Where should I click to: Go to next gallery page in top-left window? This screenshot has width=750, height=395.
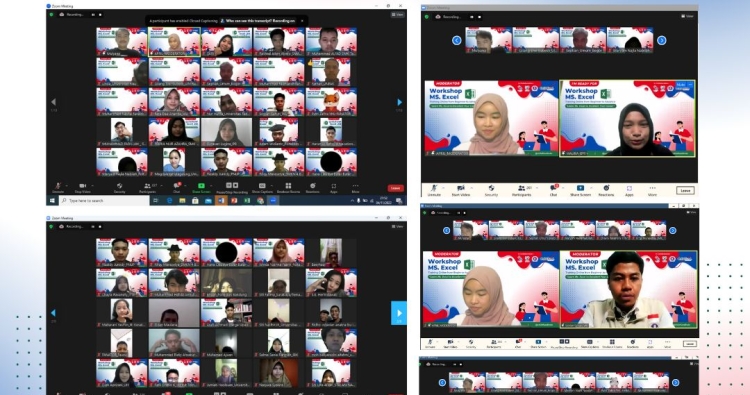pos(399,102)
